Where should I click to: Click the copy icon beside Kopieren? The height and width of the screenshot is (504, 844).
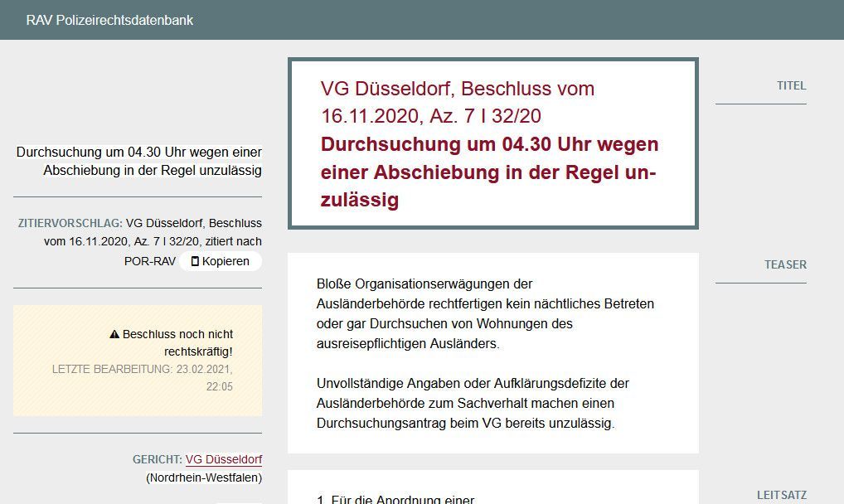pyautogui.click(x=194, y=261)
